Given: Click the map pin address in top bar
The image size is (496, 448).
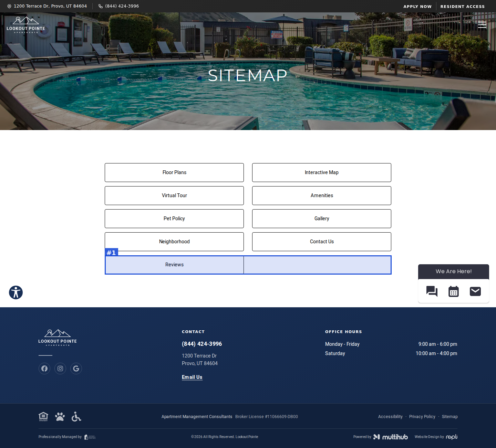Looking at the screenshot, I should tap(47, 6).
